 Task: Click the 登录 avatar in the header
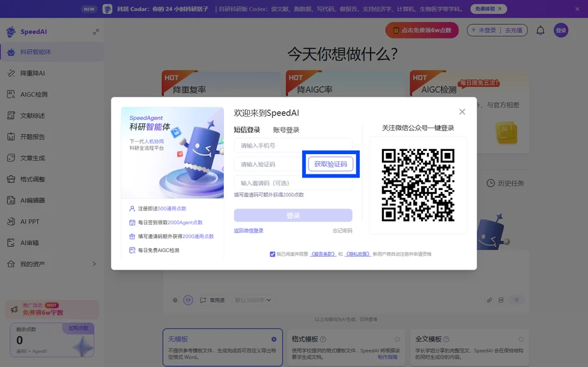click(x=561, y=30)
